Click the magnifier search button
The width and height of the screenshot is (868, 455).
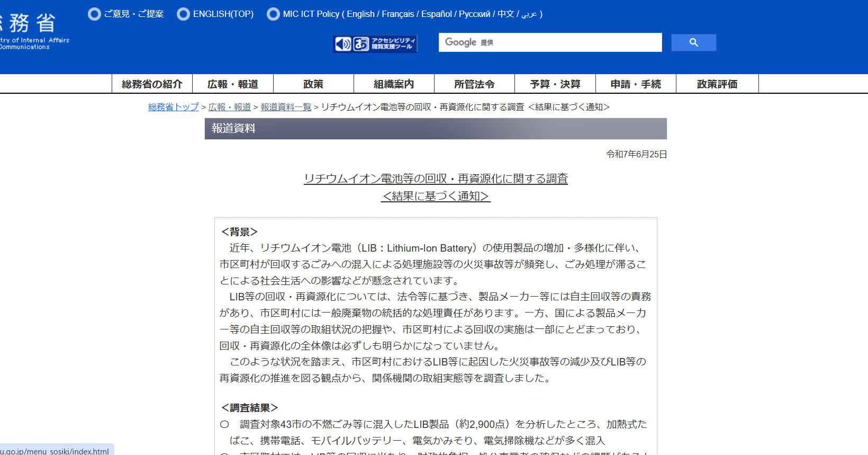click(x=693, y=42)
